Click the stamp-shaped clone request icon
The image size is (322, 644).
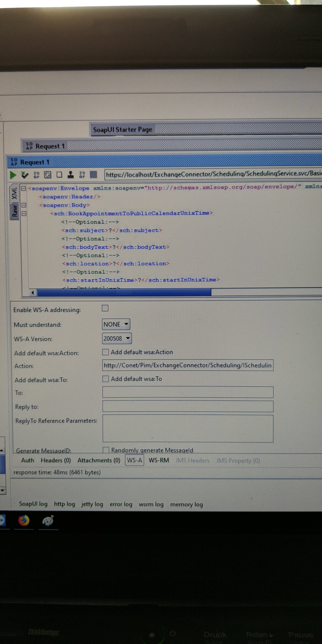click(71, 174)
